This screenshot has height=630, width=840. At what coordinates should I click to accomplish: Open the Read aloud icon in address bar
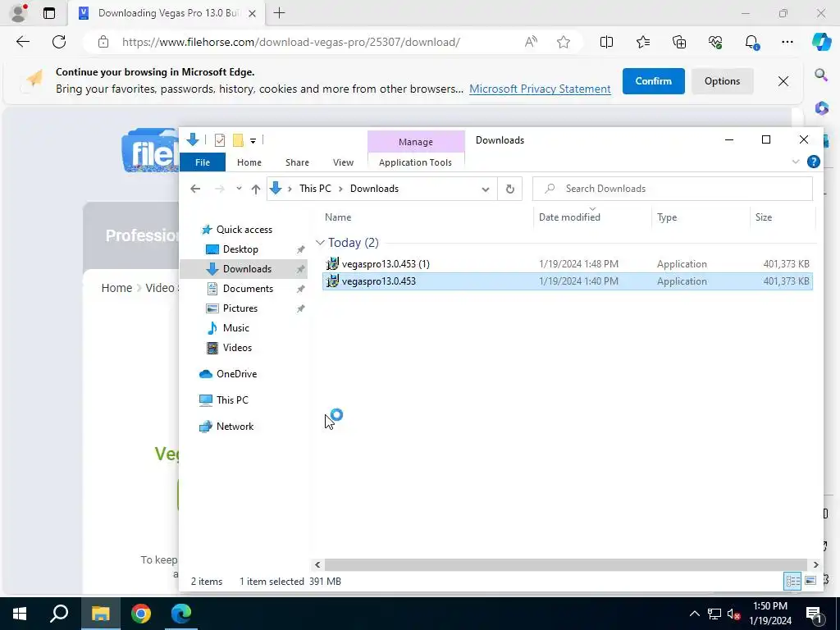coord(531,42)
